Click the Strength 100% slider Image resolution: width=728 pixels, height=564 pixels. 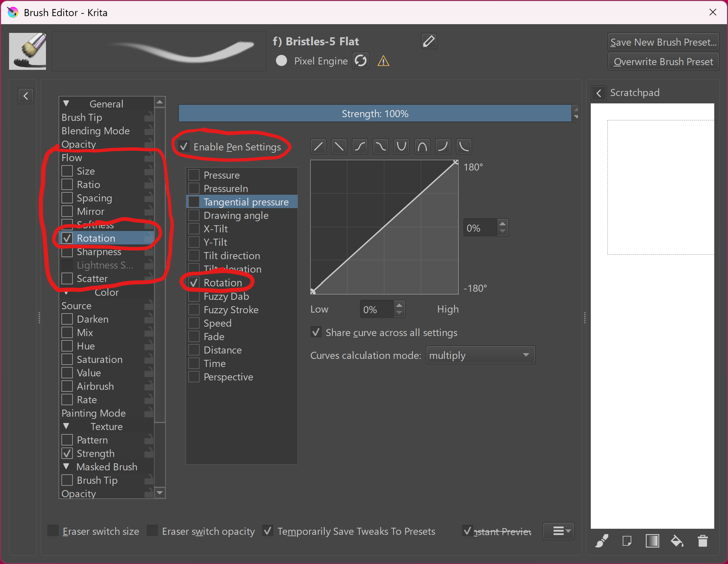[374, 113]
